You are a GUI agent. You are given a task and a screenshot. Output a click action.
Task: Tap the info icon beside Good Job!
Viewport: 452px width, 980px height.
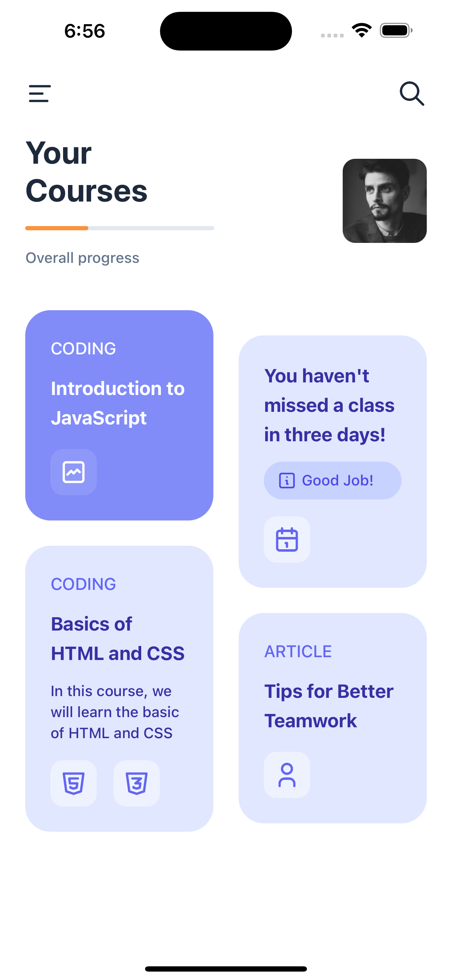[287, 481]
